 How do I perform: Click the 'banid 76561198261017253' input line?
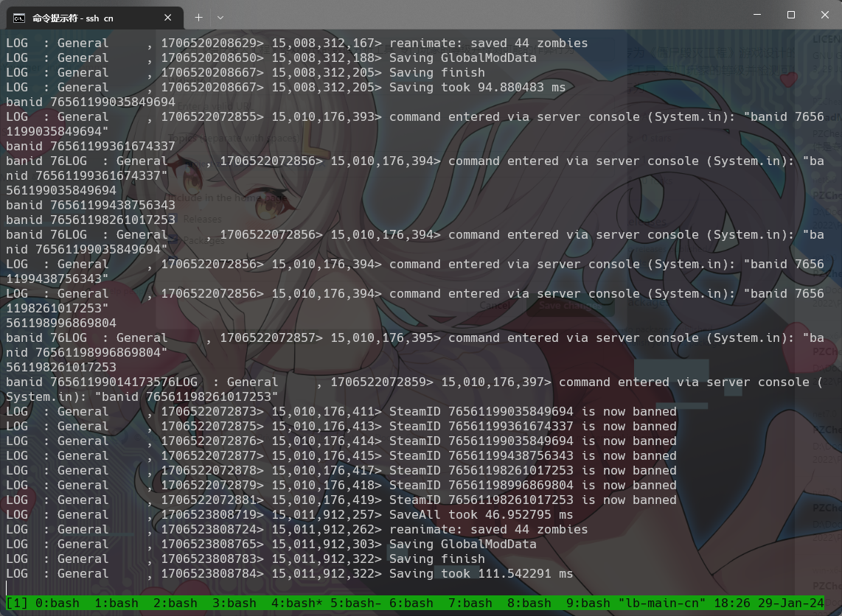pos(91,220)
